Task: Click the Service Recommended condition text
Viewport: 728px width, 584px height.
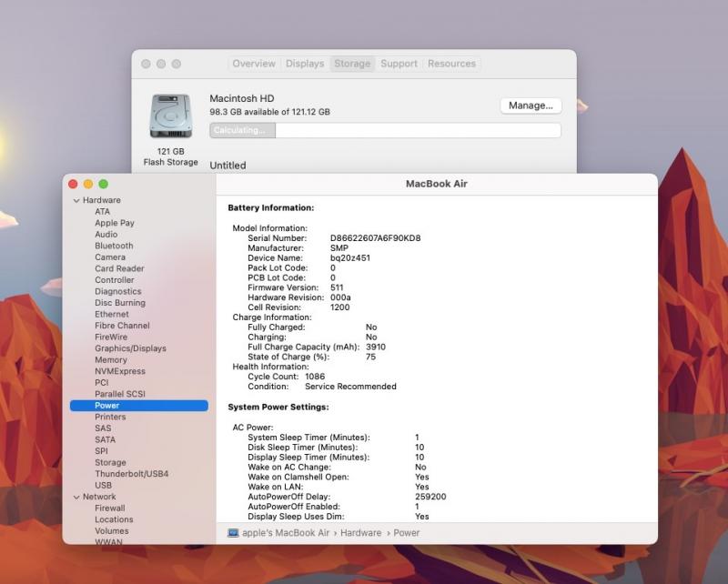Action: click(x=350, y=387)
